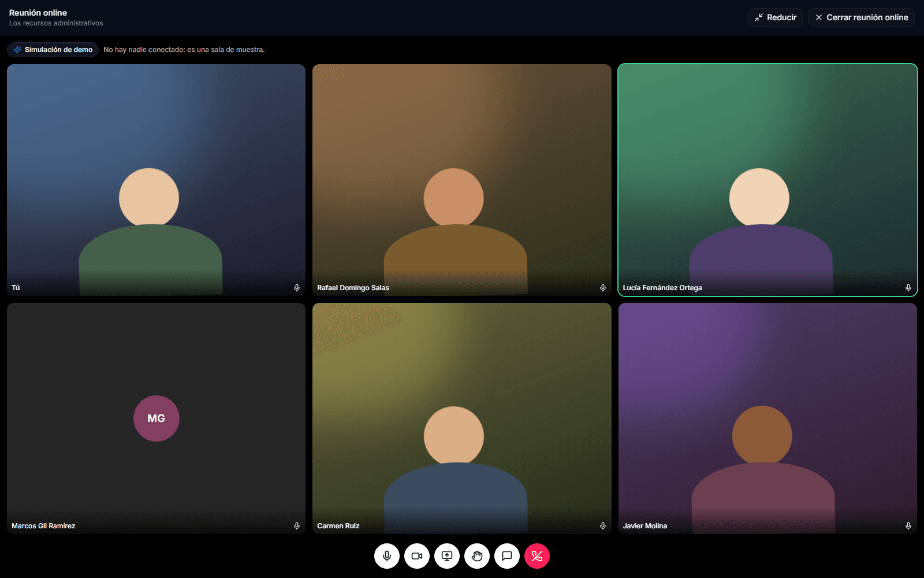Select your own Tú video tile

point(156,180)
